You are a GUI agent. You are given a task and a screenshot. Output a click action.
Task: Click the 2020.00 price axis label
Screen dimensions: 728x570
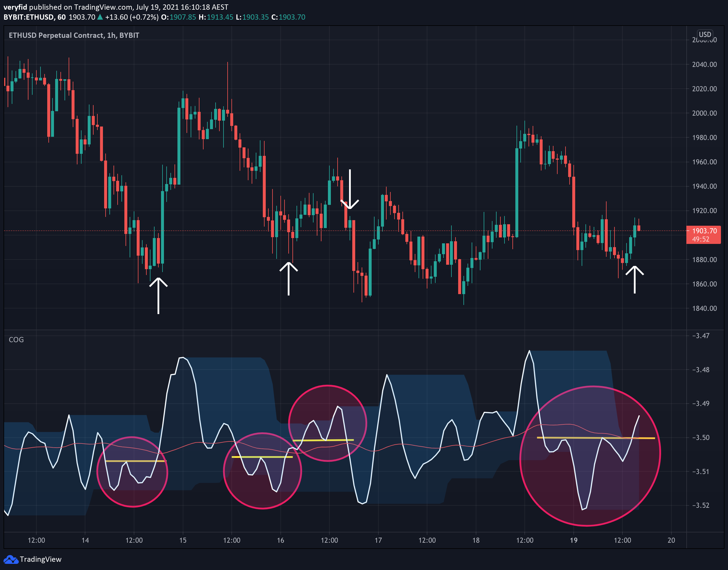[704, 89]
